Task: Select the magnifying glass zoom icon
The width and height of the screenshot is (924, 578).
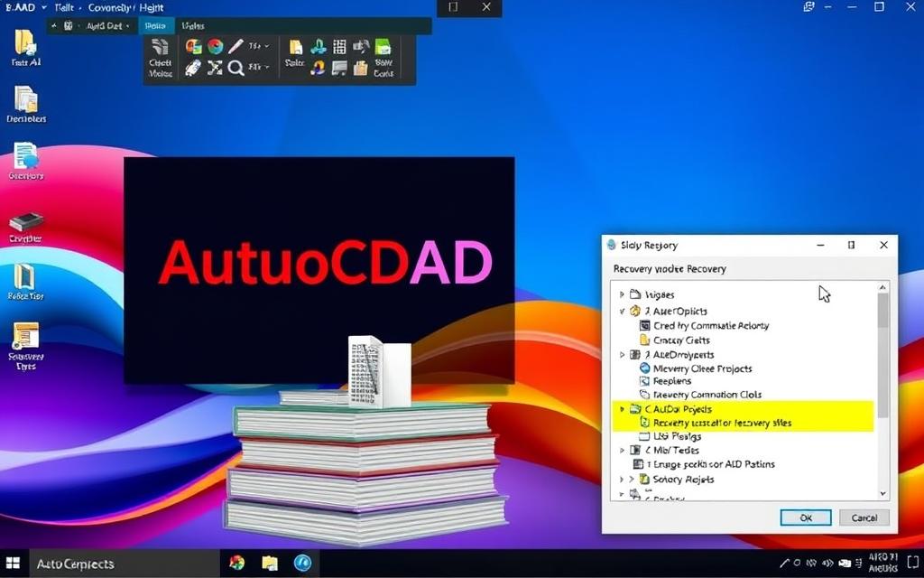Action: pyautogui.click(x=236, y=68)
